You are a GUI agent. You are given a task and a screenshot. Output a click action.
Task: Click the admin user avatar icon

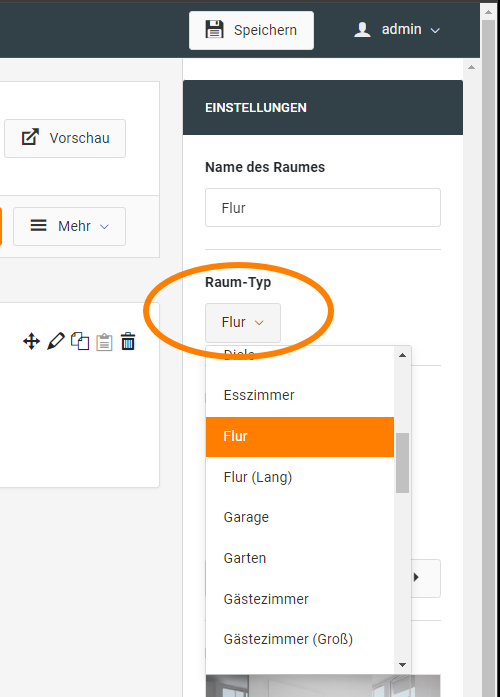coord(362,30)
